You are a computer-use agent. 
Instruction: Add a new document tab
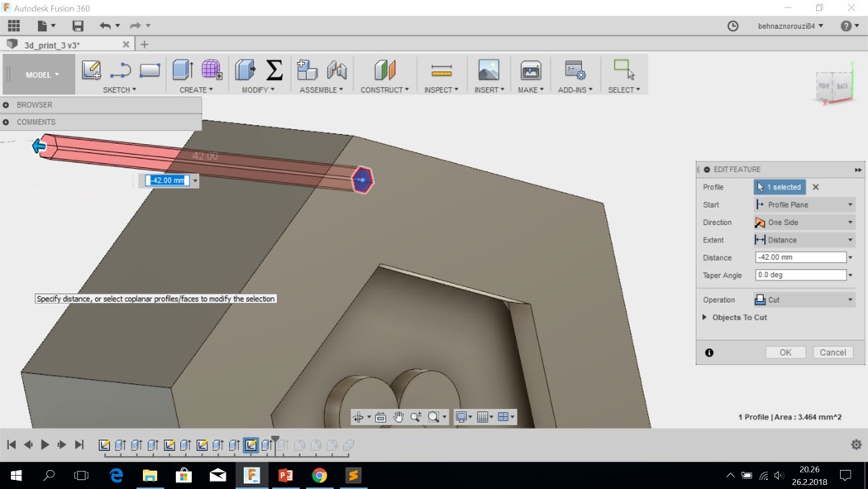(x=144, y=45)
